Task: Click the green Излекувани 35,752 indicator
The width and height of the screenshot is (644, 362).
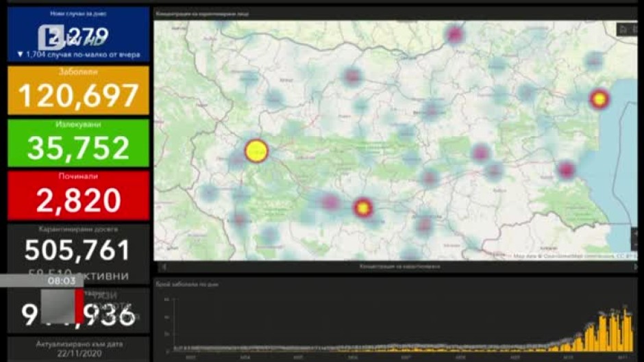Action: click(x=79, y=143)
